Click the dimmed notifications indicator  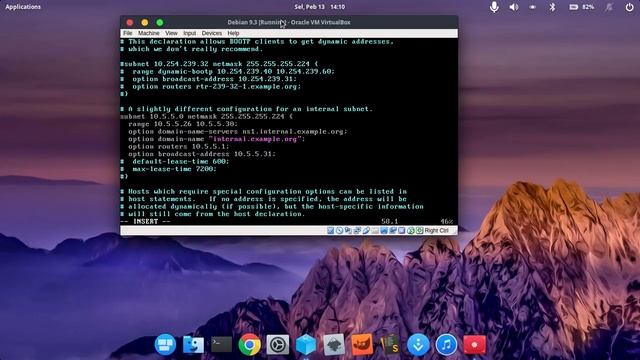(x=609, y=7)
